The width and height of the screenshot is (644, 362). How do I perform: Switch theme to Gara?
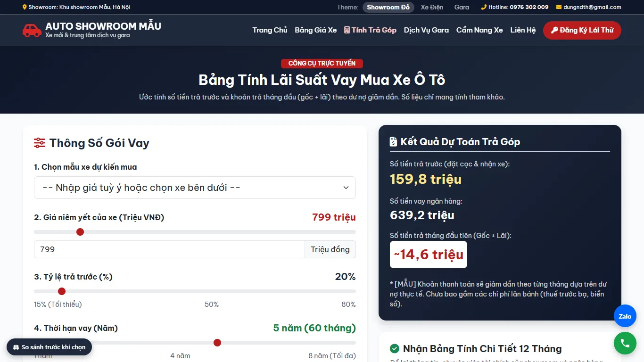[x=462, y=7]
